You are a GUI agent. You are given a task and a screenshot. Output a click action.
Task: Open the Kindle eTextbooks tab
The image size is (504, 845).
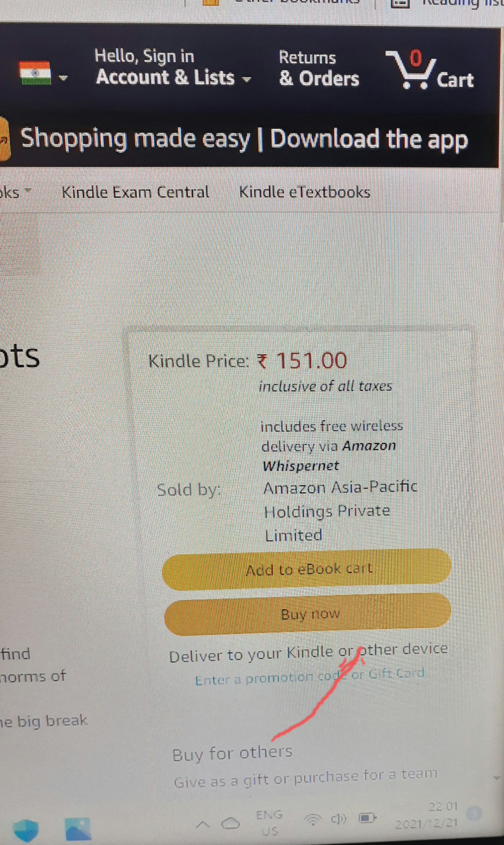[305, 192]
